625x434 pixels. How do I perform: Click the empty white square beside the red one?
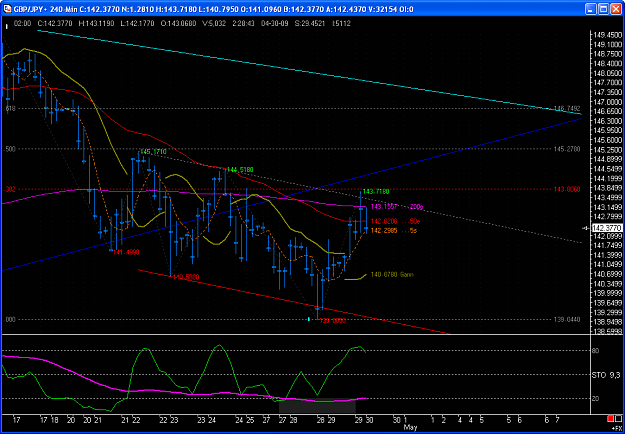(x=618, y=419)
